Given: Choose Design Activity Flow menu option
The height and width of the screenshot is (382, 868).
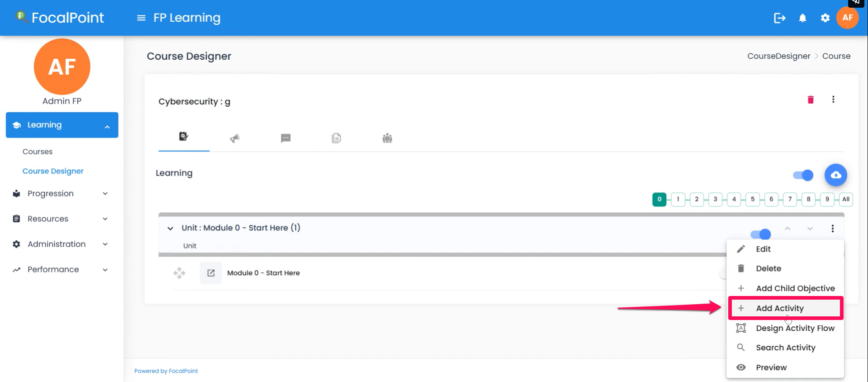Looking at the screenshot, I should click(x=795, y=328).
